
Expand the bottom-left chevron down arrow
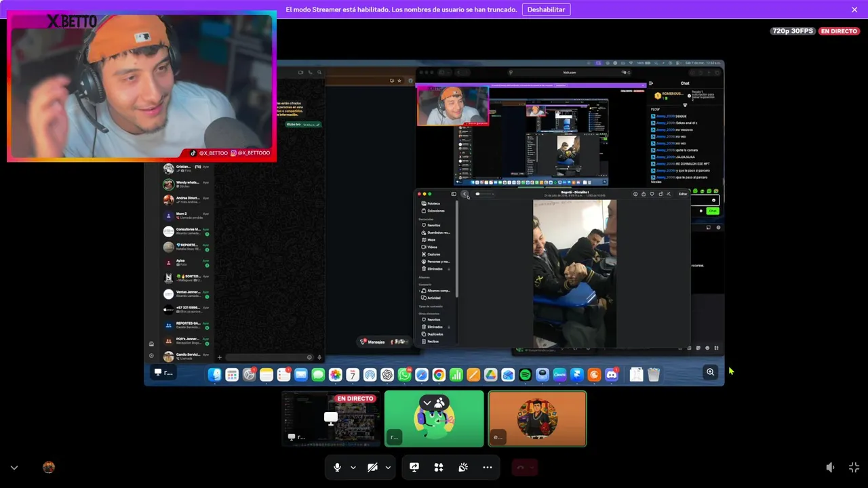(14, 468)
